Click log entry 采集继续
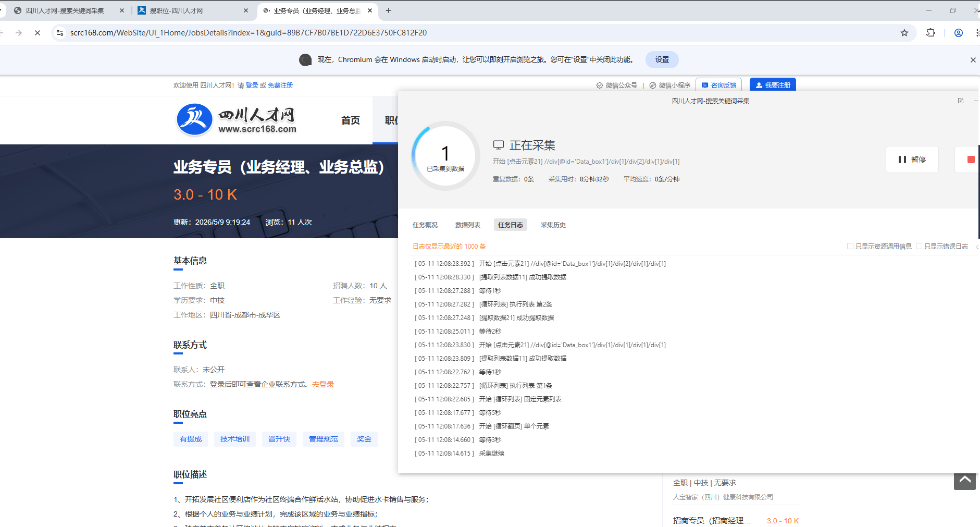The height and width of the screenshot is (527, 980). click(492, 454)
